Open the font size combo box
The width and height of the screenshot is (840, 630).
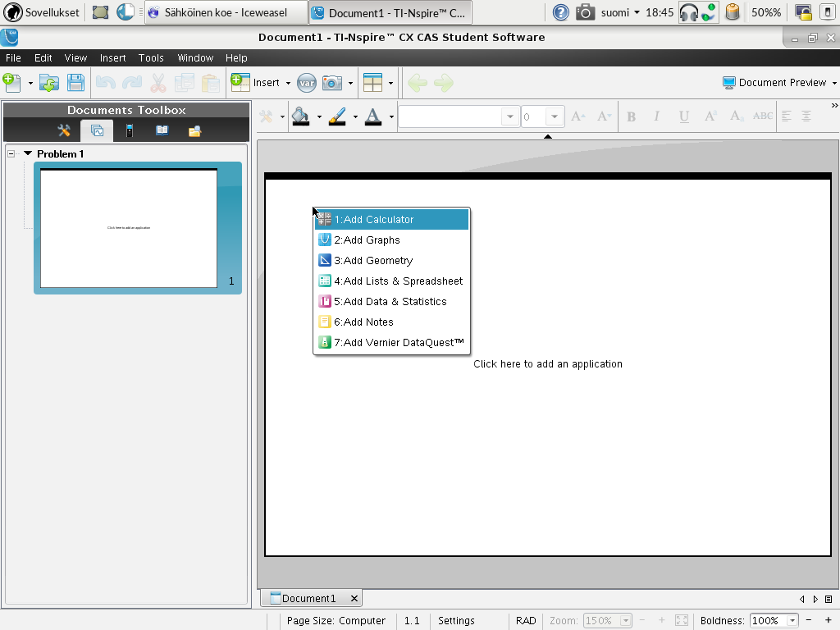click(x=543, y=116)
